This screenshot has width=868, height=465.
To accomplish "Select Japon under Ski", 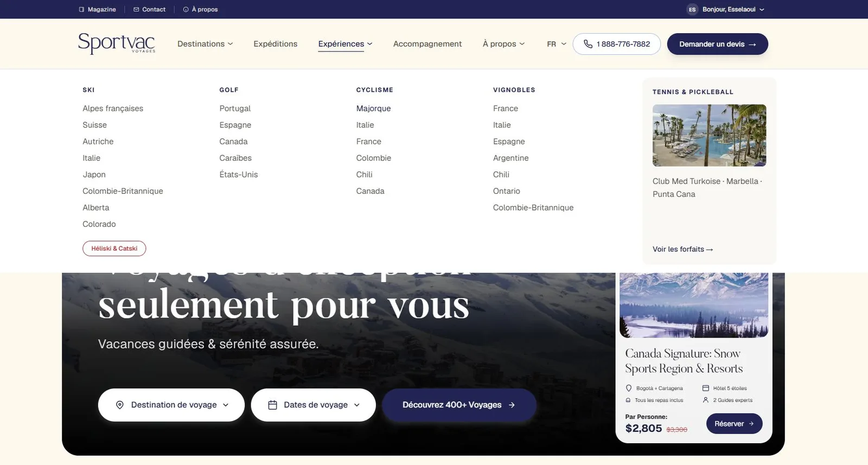I will click(94, 175).
